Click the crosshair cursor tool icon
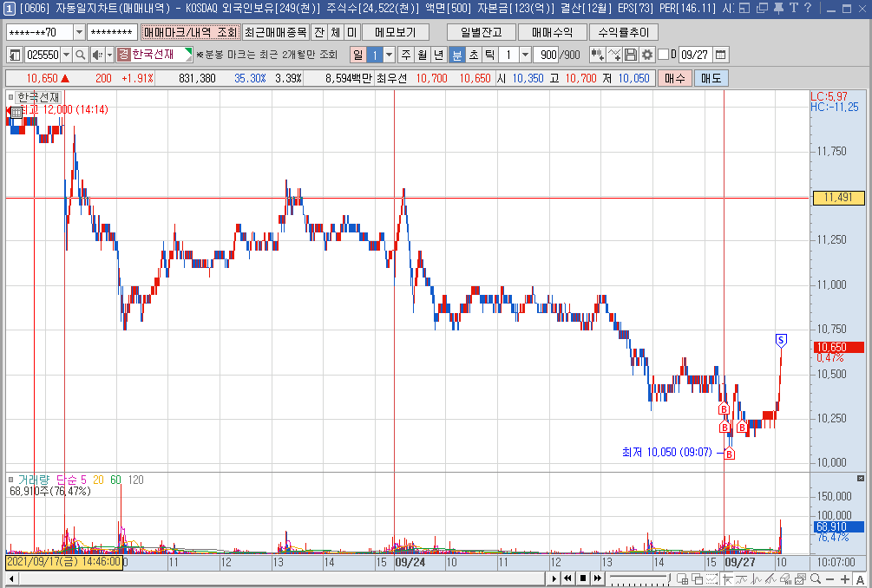The image size is (872, 588). pyautogui.click(x=726, y=578)
